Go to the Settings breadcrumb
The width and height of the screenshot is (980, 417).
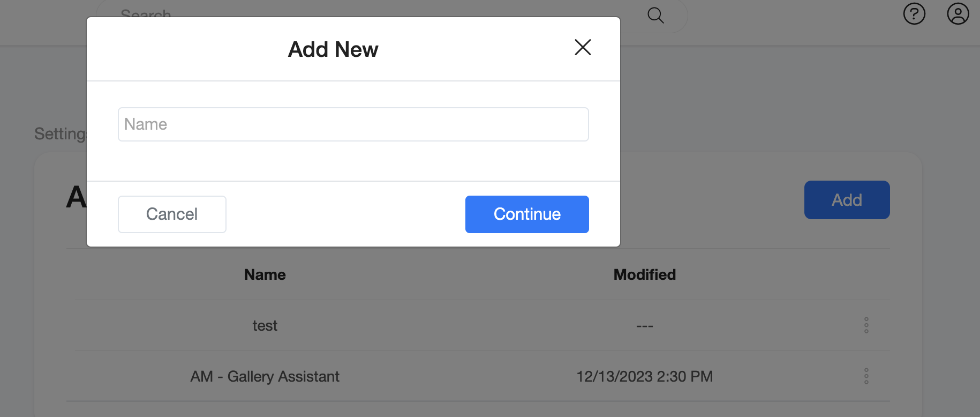60,134
